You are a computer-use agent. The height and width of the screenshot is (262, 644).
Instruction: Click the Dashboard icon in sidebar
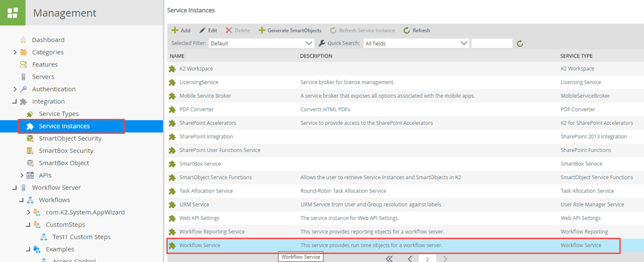point(23,40)
